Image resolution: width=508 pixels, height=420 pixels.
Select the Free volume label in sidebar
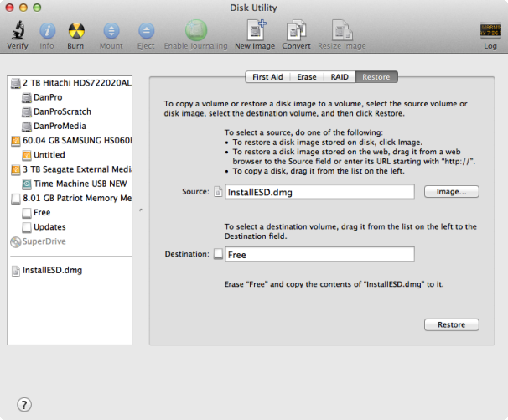(42, 213)
